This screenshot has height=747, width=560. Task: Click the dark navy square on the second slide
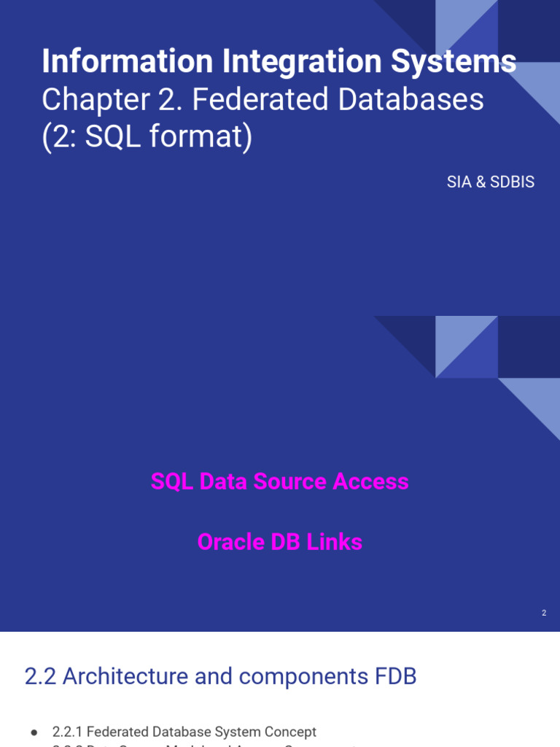529,347
